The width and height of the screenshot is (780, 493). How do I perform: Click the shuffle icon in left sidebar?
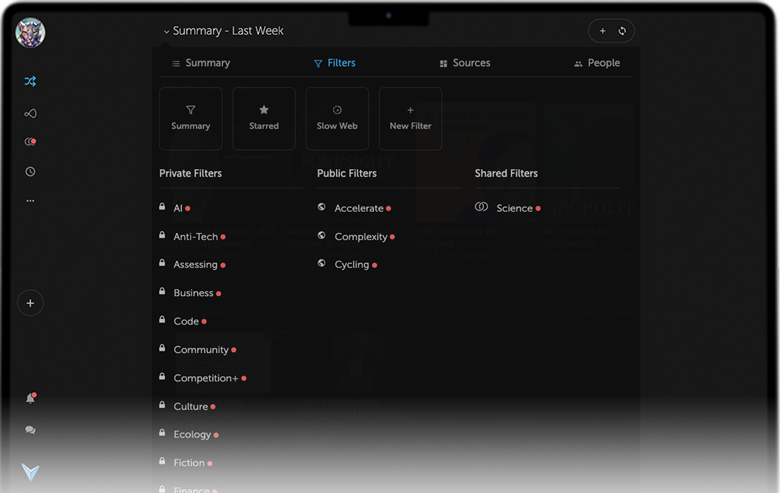click(30, 82)
